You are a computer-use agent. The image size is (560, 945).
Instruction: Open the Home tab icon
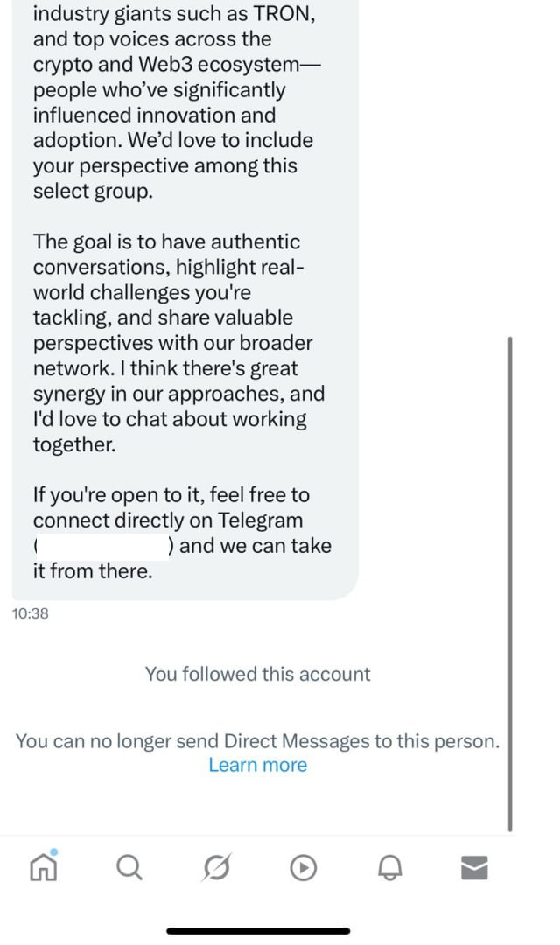coord(44,866)
